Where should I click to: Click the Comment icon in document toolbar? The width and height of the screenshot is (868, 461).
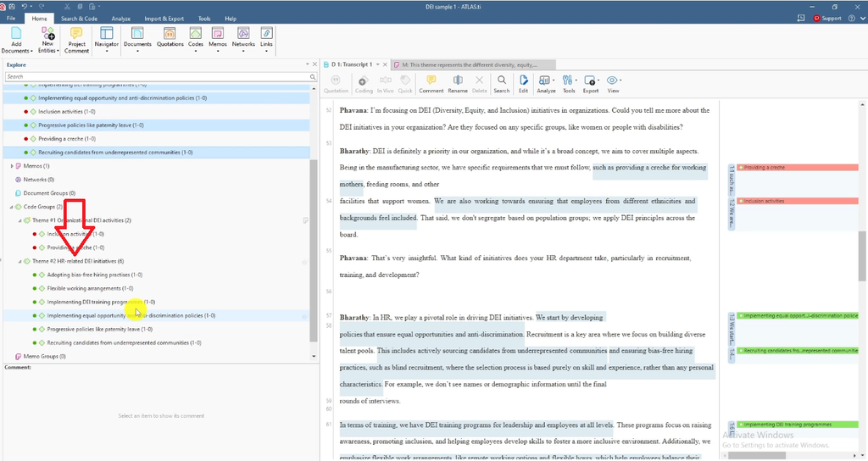click(431, 84)
